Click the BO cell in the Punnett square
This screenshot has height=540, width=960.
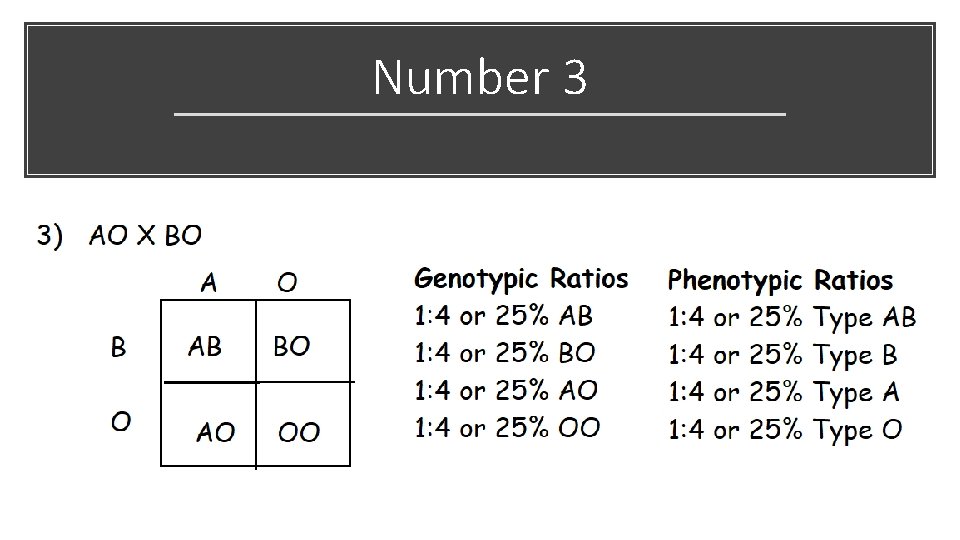(291, 346)
